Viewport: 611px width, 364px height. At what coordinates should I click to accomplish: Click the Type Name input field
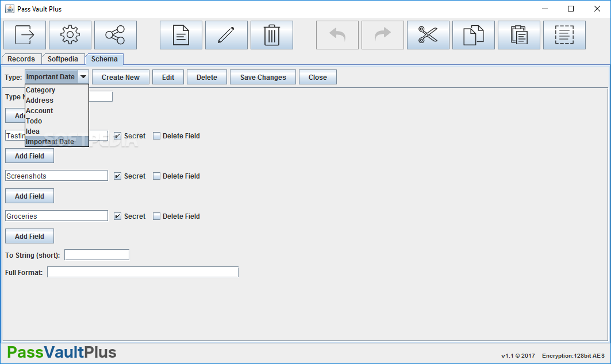click(x=101, y=96)
